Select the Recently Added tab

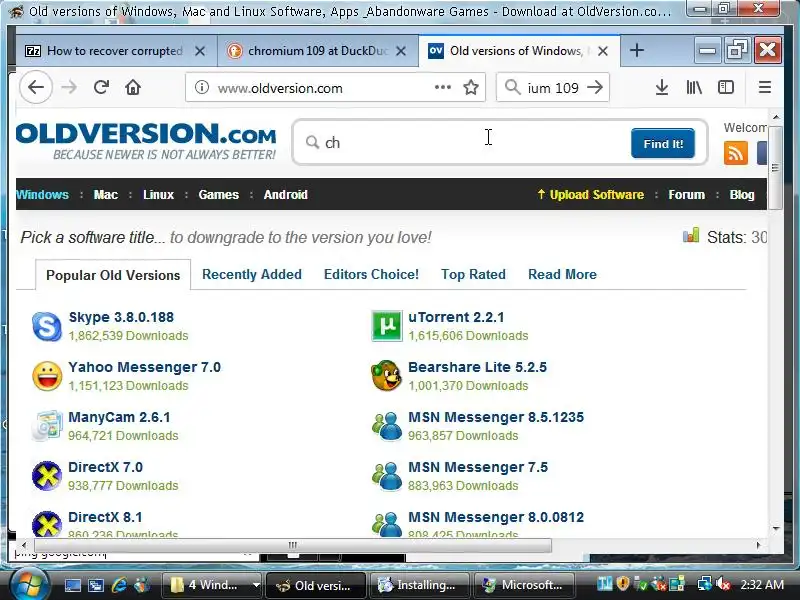pyautogui.click(x=252, y=274)
